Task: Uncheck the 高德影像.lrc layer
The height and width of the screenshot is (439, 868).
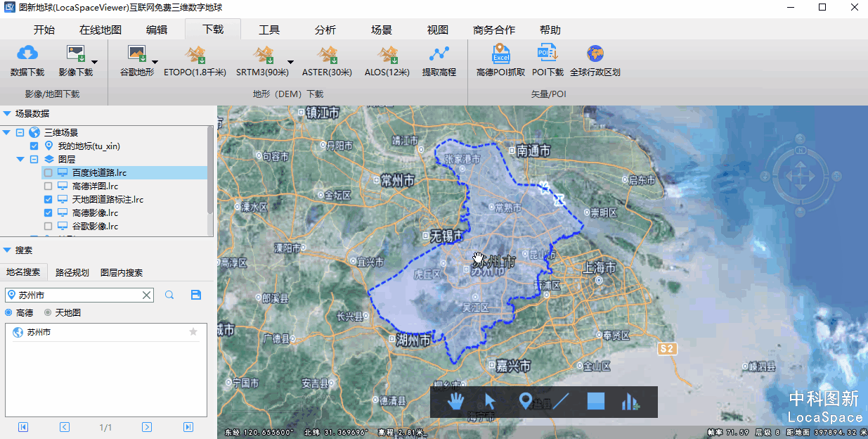Action: click(47, 212)
